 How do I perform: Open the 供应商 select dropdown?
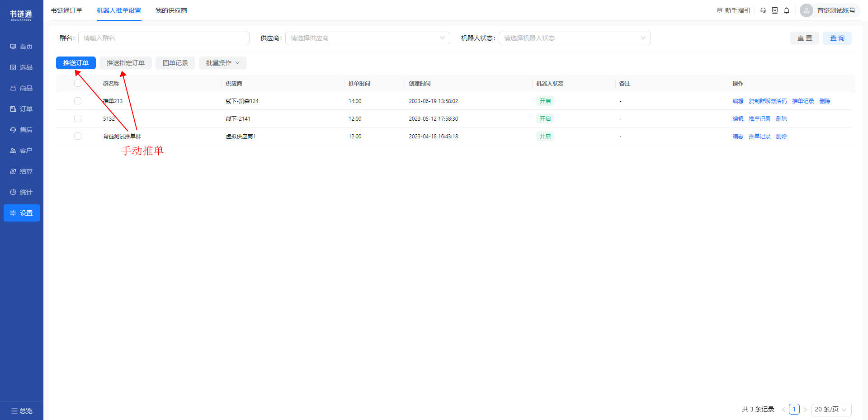(368, 38)
